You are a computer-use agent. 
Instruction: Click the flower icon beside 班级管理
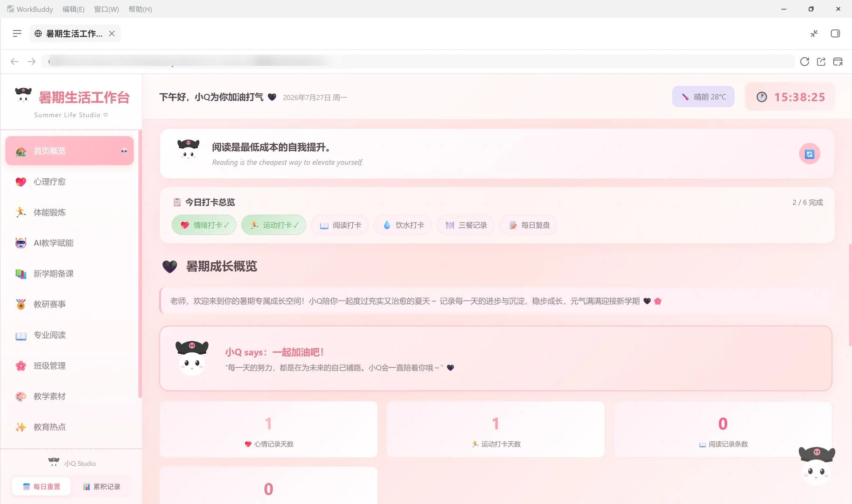pyautogui.click(x=21, y=366)
